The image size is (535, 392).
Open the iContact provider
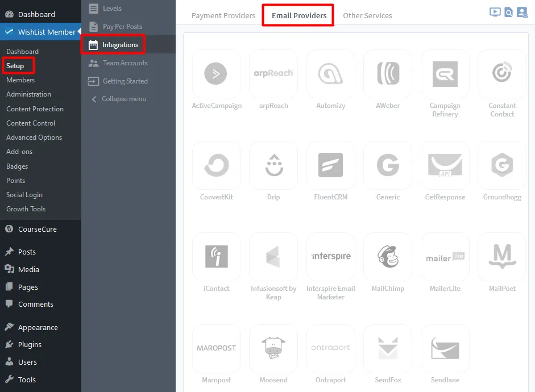(216, 257)
